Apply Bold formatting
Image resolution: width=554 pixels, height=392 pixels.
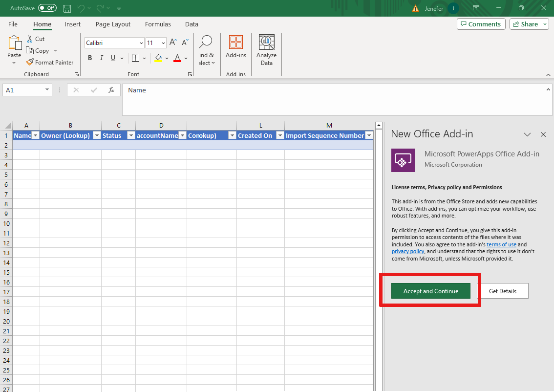tap(90, 58)
